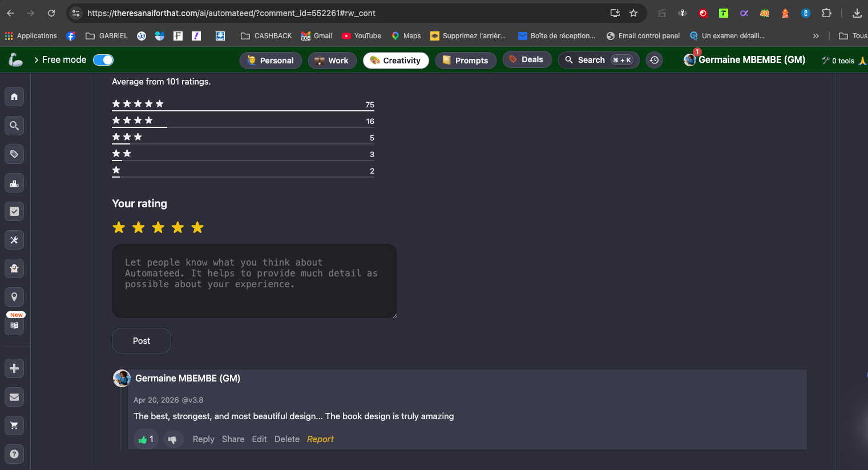Expand the Free mode chevron
This screenshot has height=470, width=868.
click(37, 59)
